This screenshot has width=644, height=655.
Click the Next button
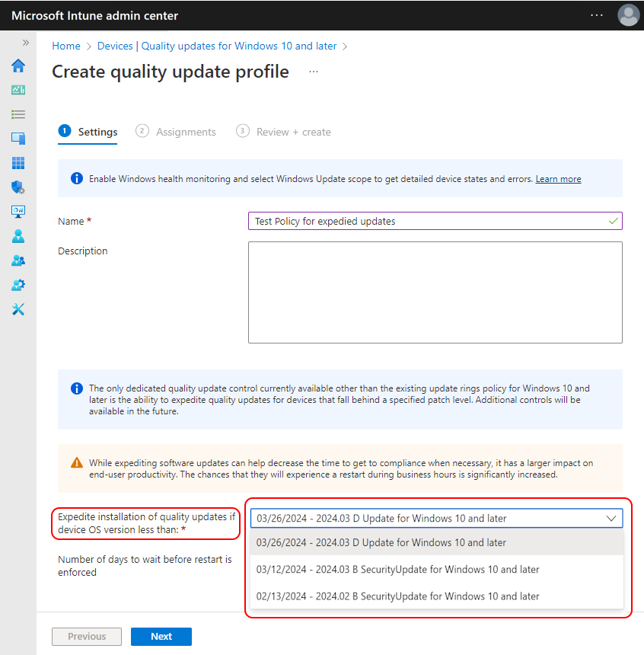coord(161,636)
